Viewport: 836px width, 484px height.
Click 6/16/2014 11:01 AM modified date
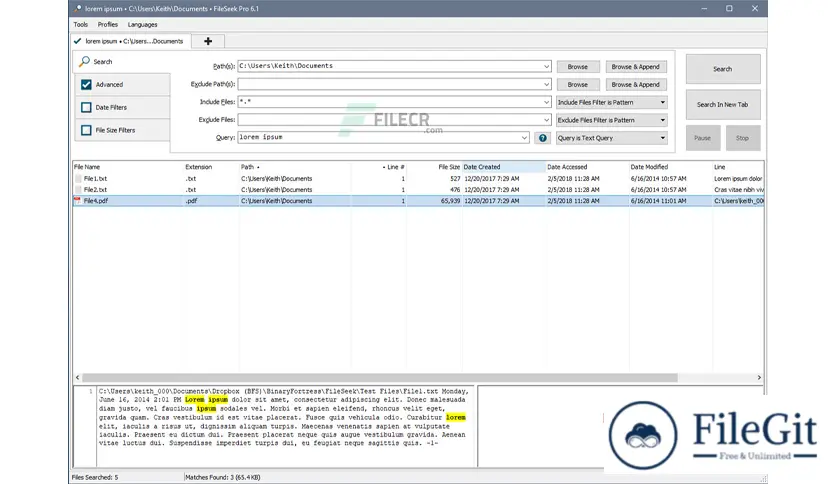pos(658,201)
